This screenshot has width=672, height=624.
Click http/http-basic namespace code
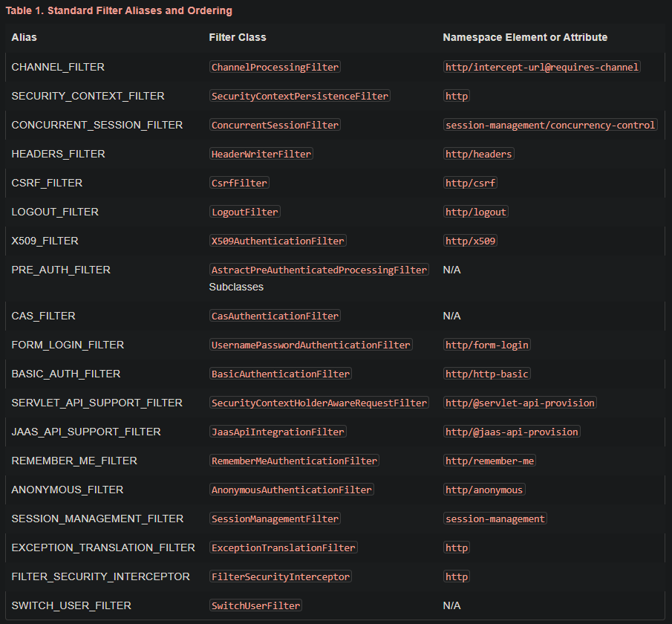pos(487,374)
